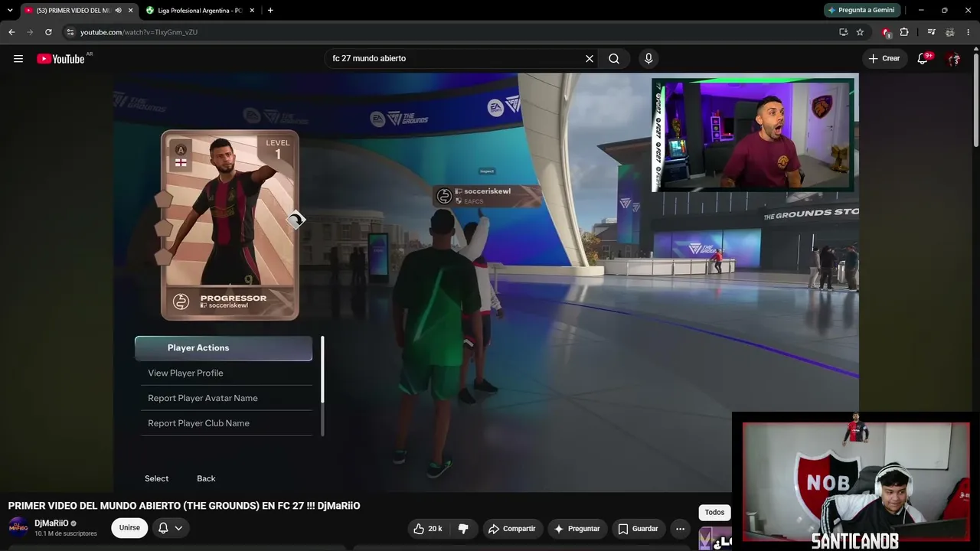Install the app from the address bar
980x551 pixels.
click(x=843, y=32)
